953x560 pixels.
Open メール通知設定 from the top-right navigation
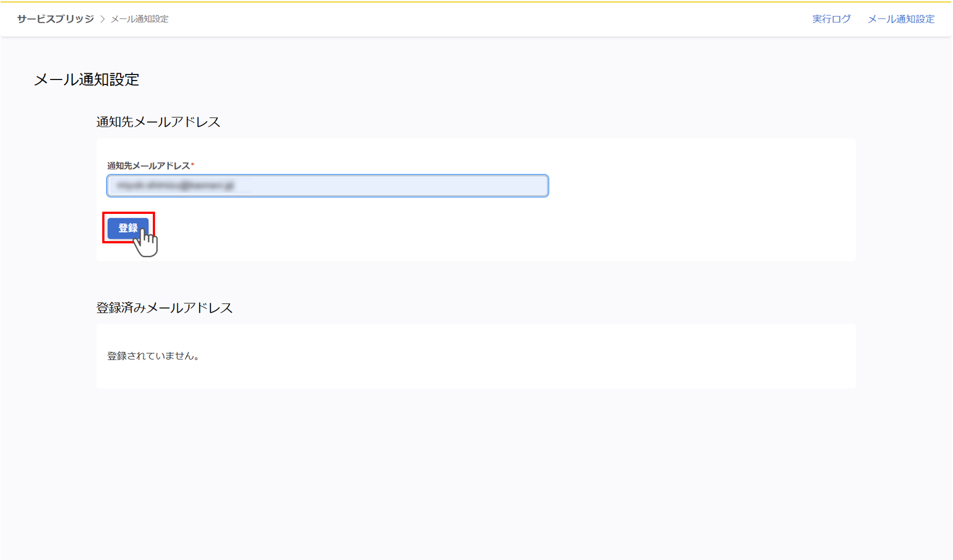pos(901,19)
